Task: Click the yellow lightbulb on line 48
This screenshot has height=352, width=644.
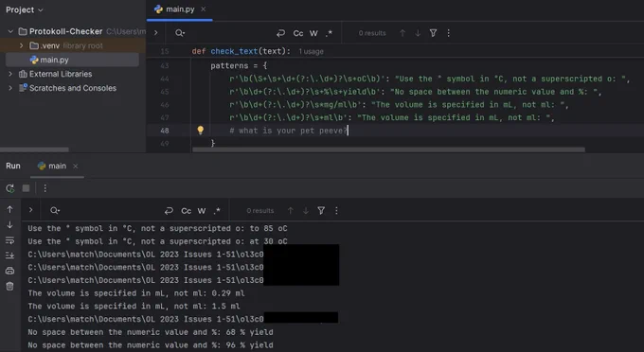Action: tap(201, 130)
